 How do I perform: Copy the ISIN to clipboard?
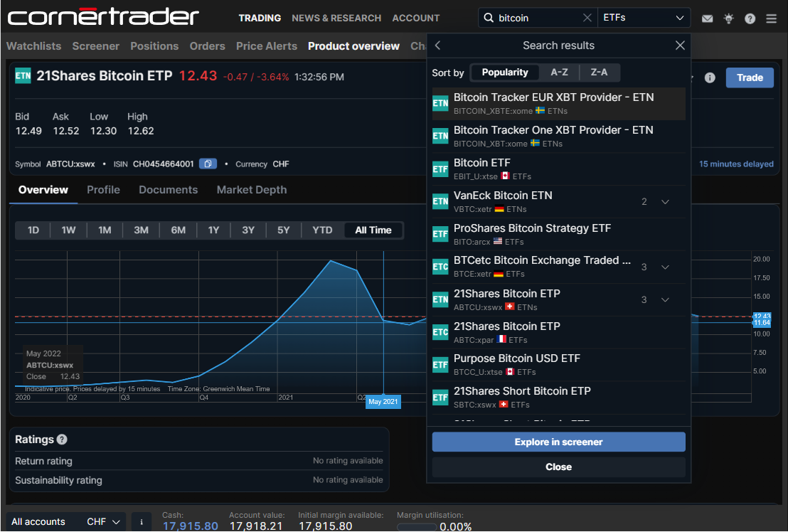point(208,164)
